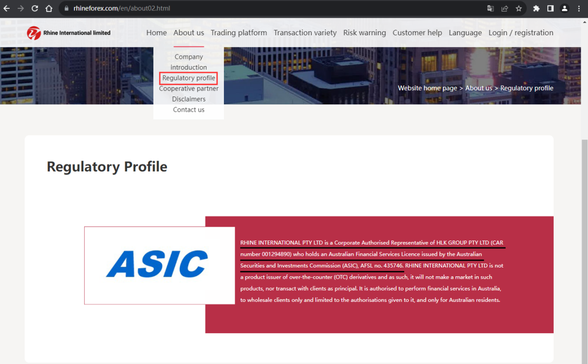Screen dimensions: 588x364
Task: Click the Rhine International limited logo
Action: (x=69, y=33)
